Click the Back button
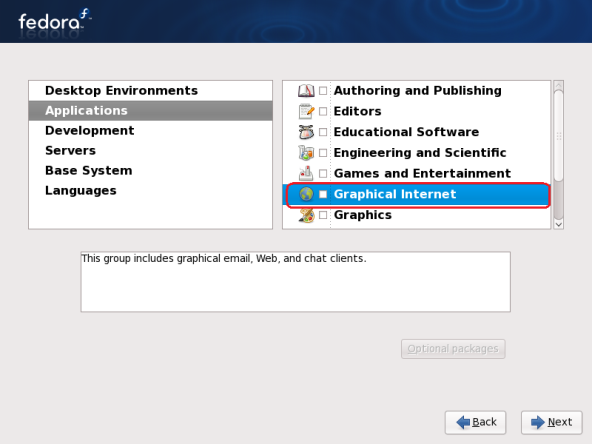592x444 pixels. pos(475,422)
